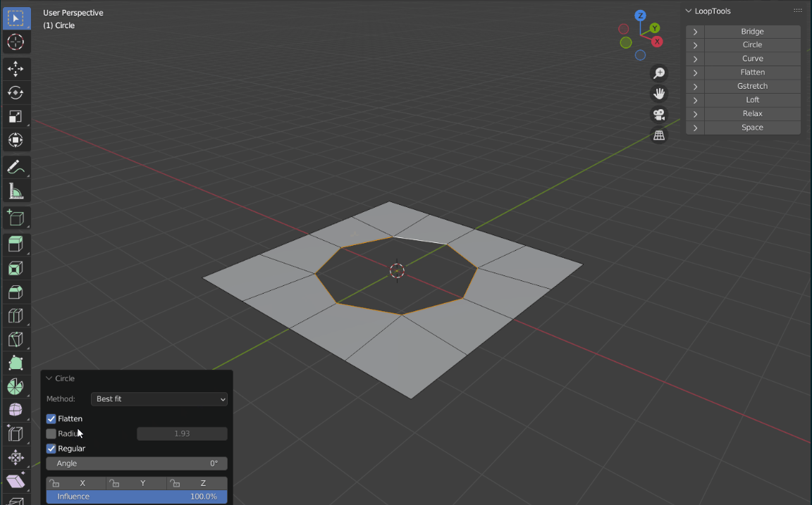Select the Measure ruler tool

pyautogui.click(x=16, y=191)
